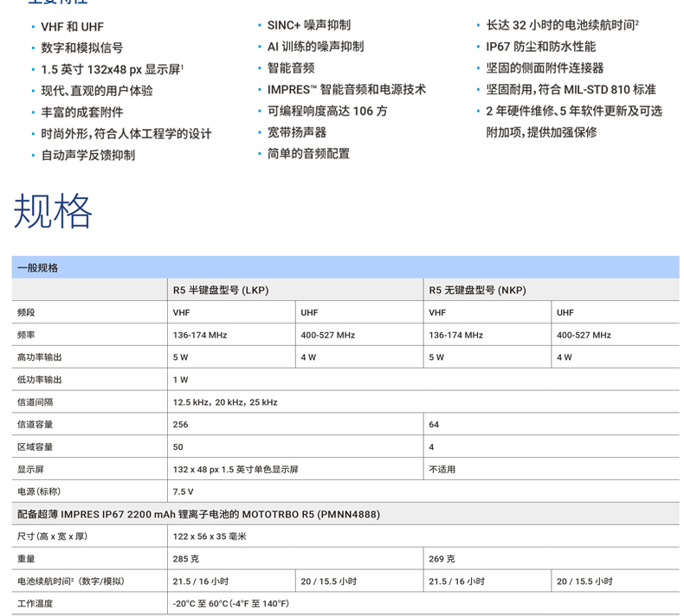
Task: Click '20 / 15.5 小时' under NKP UHF
Action: (584, 581)
